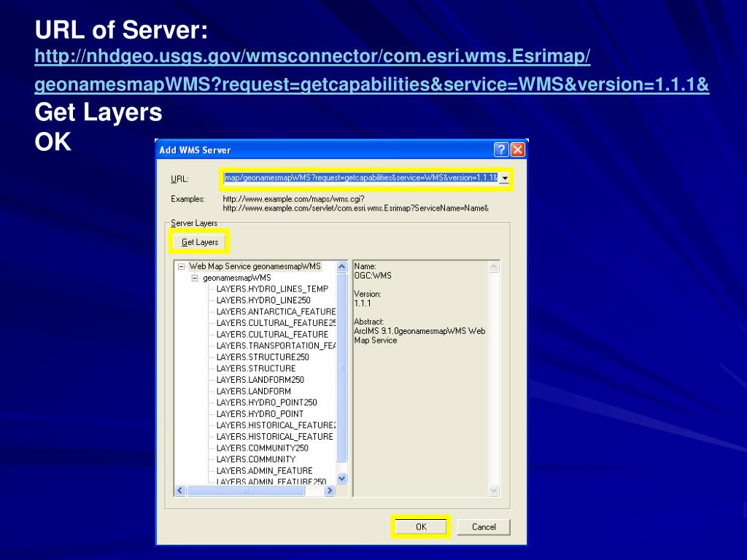Select the LAYERS.LANDFORM250 layer
Image resolution: width=747 pixels, height=560 pixels.
click(260, 380)
